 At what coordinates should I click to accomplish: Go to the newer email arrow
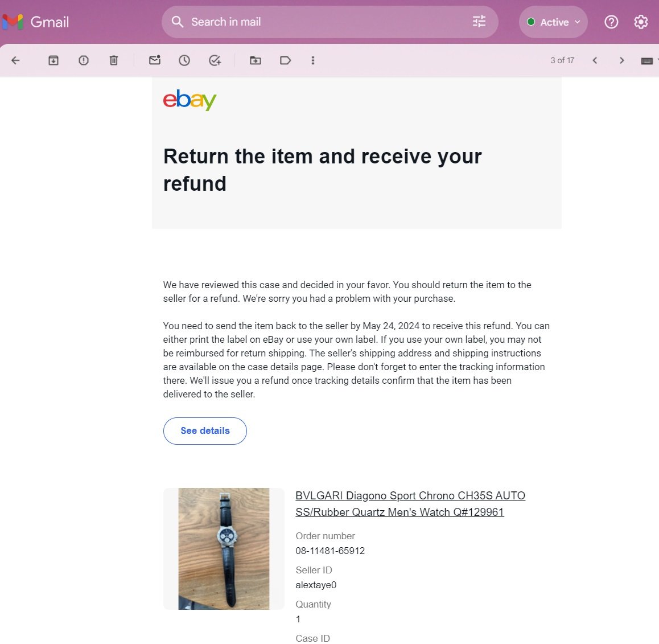(595, 60)
